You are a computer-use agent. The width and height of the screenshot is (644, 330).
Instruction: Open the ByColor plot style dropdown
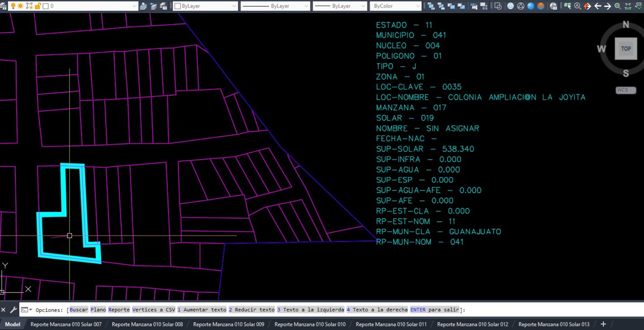(418, 6)
